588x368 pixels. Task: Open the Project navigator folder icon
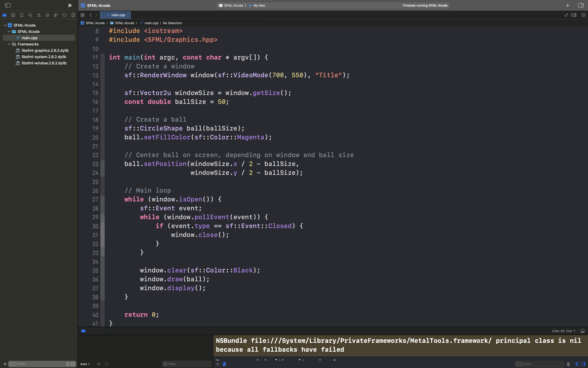point(5,15)
